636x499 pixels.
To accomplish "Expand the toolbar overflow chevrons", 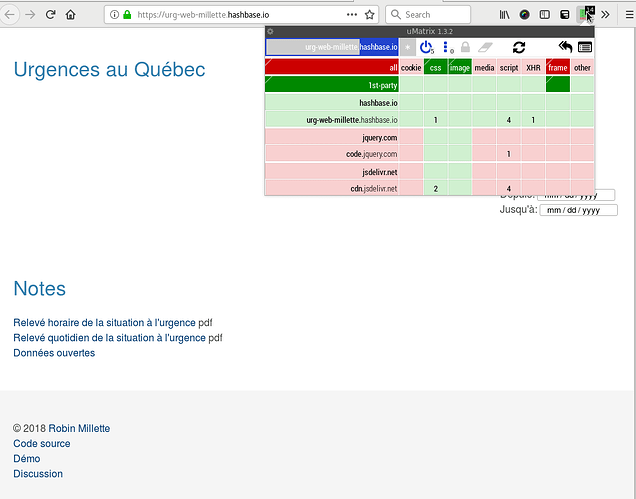I will pyautogui.click(x=605, y=15).
